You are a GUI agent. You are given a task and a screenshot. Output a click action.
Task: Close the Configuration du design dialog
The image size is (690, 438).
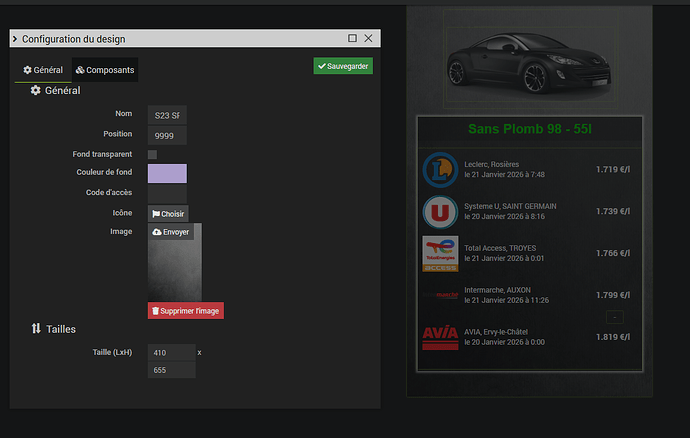coord(368,38)
